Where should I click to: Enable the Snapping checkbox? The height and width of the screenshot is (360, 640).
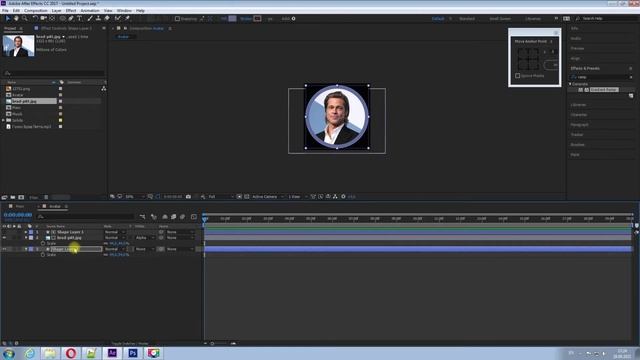pyautogui.click(x=177, y=18)
